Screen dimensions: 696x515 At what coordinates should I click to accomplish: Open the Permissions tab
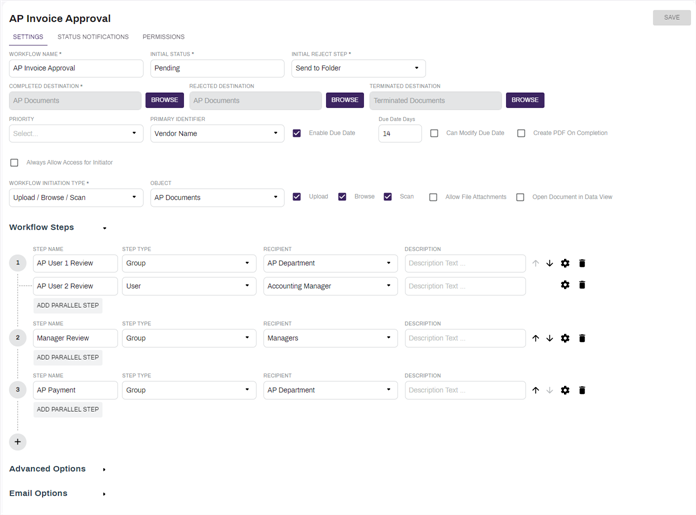coord(163,37)
